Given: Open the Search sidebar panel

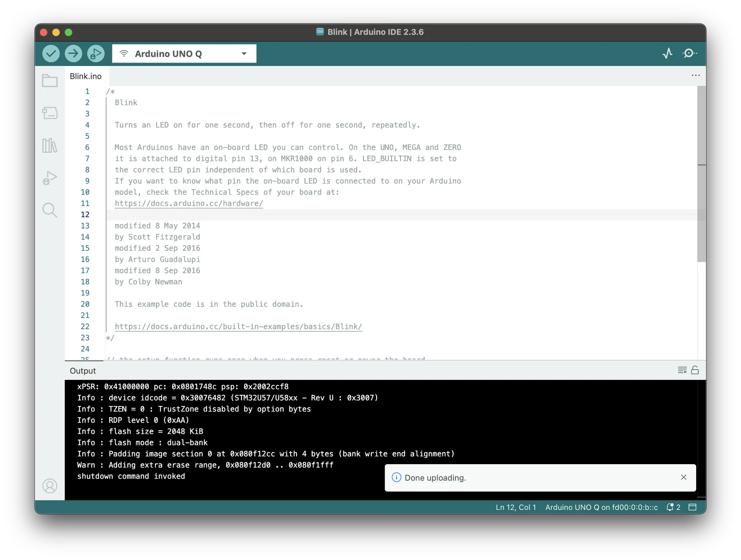Looking at the screenshot, I should pos(50,210).
